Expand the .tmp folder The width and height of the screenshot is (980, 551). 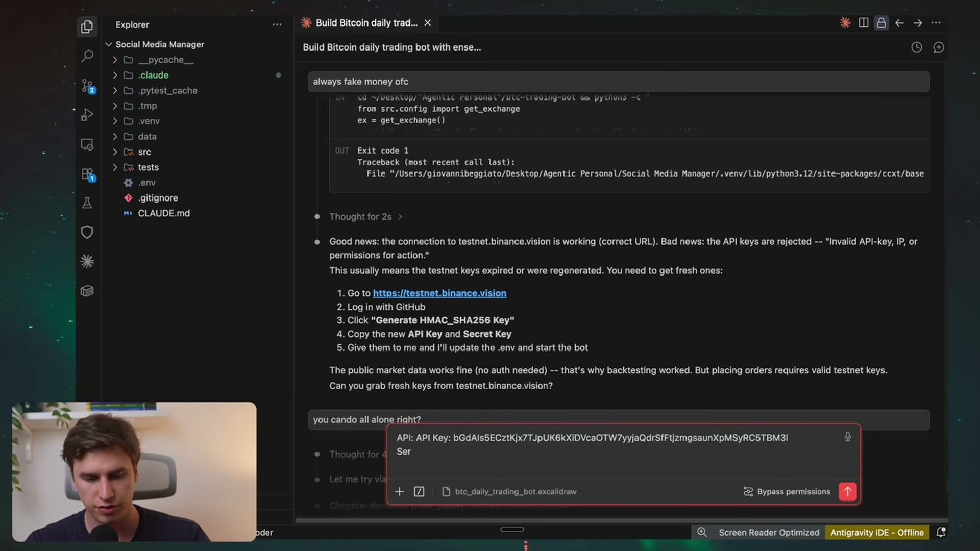click(115, 106)
